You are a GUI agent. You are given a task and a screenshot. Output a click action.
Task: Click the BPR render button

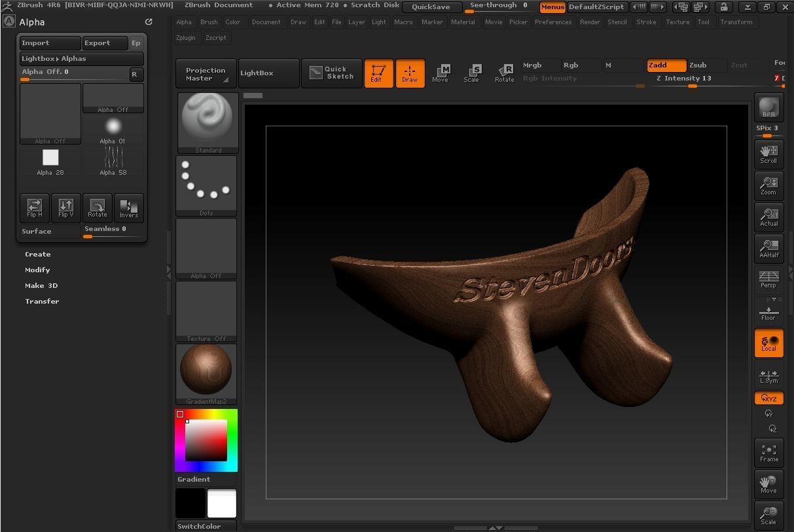768,107
